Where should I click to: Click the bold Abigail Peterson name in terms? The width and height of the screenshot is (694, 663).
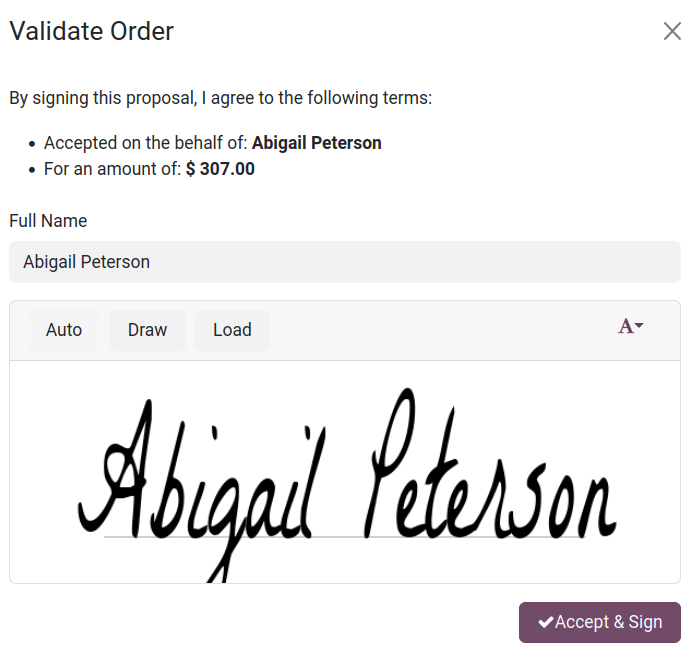tap(316, 143)
